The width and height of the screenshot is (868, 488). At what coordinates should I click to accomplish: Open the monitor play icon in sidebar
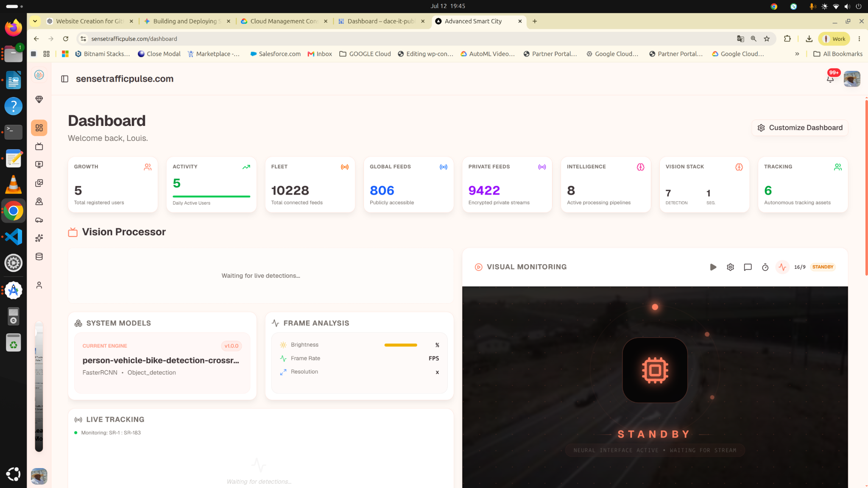[x=39, y=165]
